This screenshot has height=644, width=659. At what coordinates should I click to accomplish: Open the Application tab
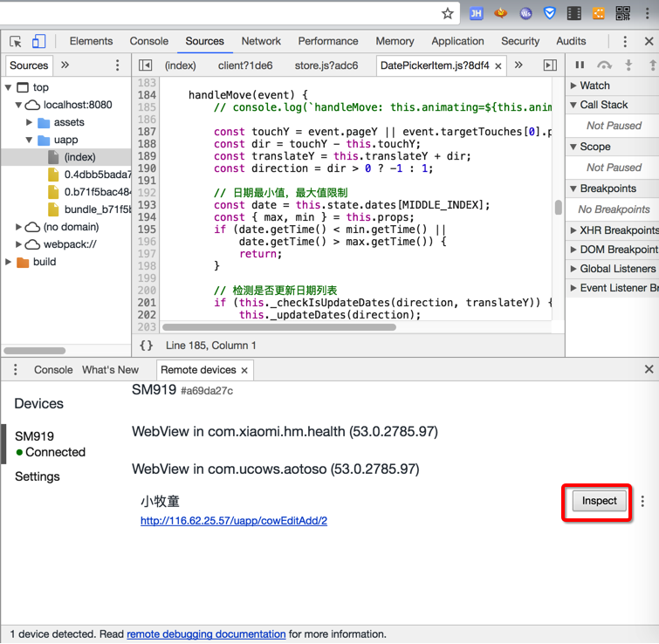coord(457,41)
